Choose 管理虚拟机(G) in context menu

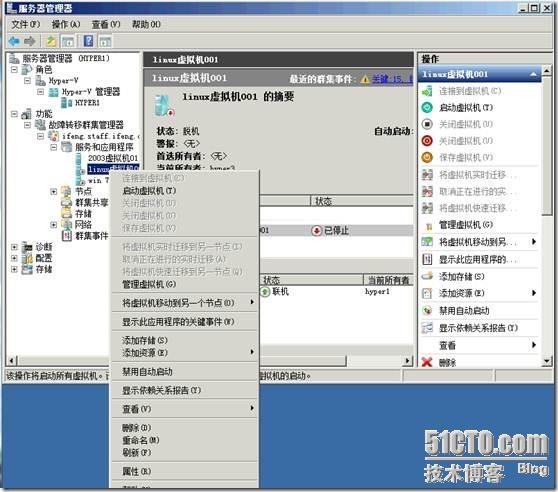[x=185, y=284]
